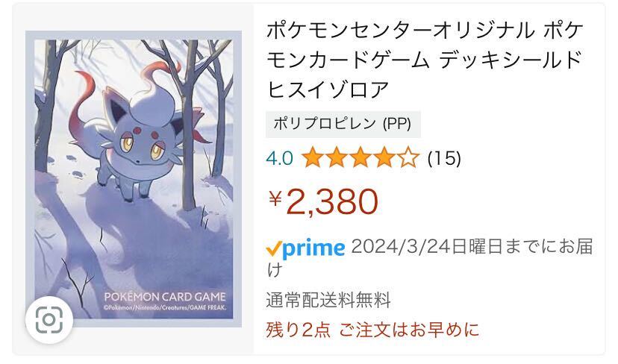The width and height of the screenshot is (618, 364).
Task: Click the 4.0 rating score
Action: coord(279,159)
